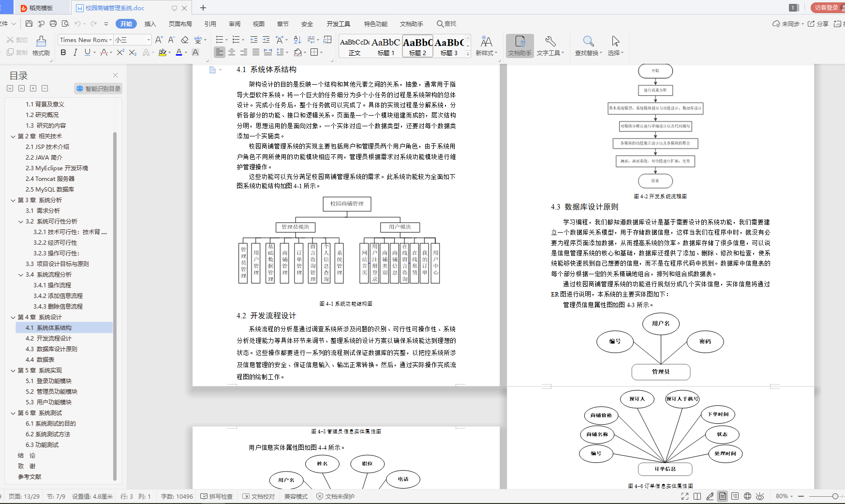Image resolution: width=845 pixels, height=504 pixels.
Task: Decrease font size with A- icon
Action: tap(171, 40)
